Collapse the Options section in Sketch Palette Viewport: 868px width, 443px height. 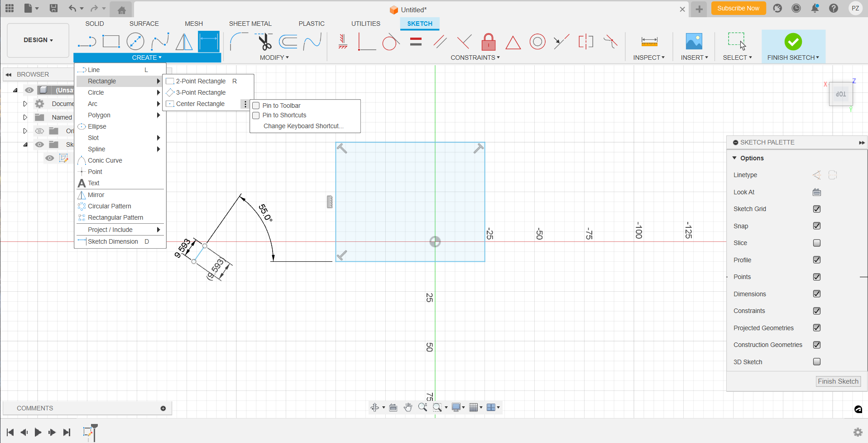point(734,158)
